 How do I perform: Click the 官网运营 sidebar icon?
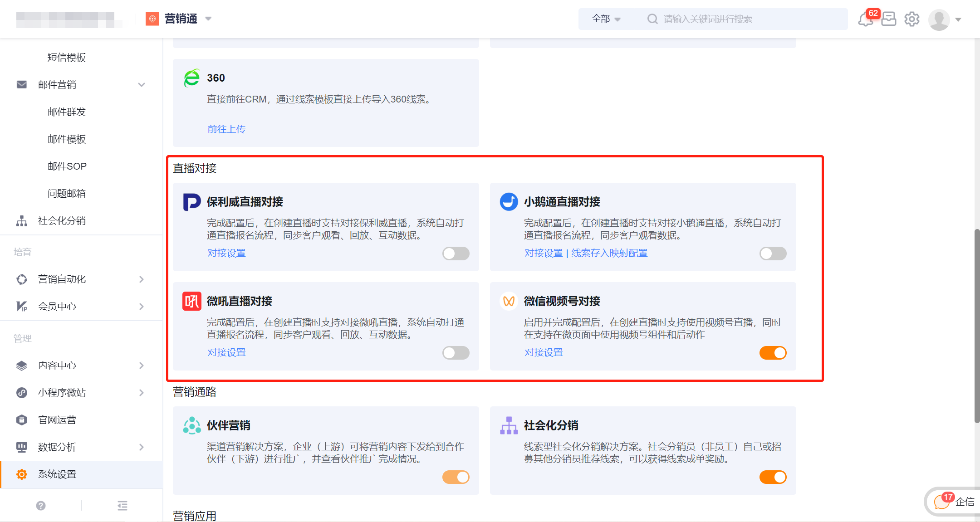[x=22, y=420]
